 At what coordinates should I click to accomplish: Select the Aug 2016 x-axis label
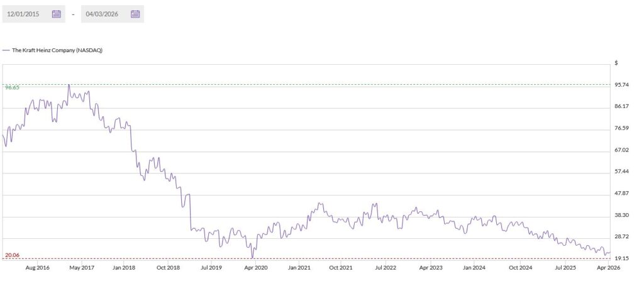[x=38, y=267]
